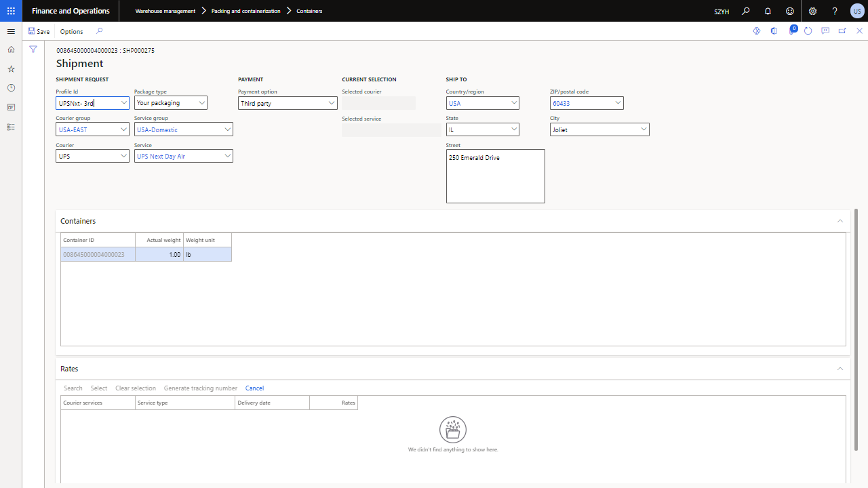Click the Selected courier field
The image size is (868, 488).
(x=378, y=103)
